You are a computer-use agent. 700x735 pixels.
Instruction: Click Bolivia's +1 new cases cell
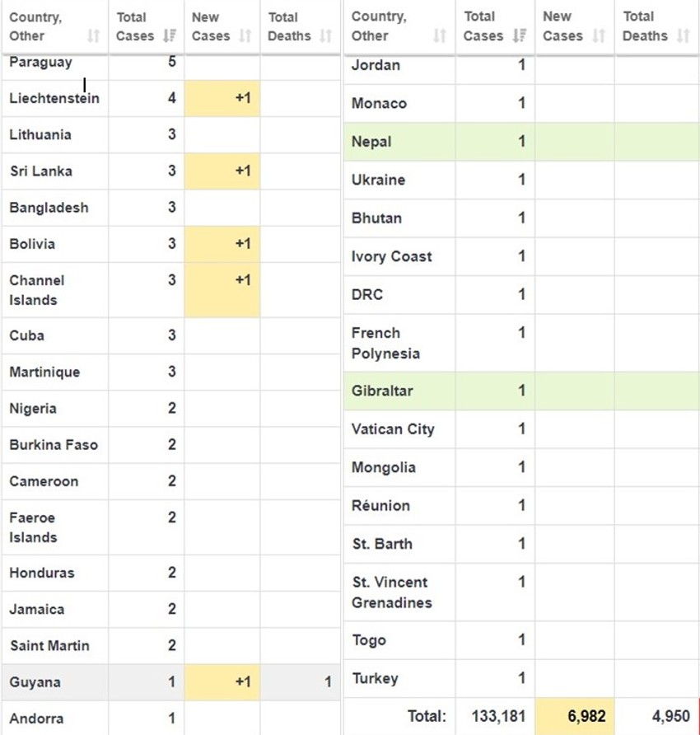coord(222,244)
